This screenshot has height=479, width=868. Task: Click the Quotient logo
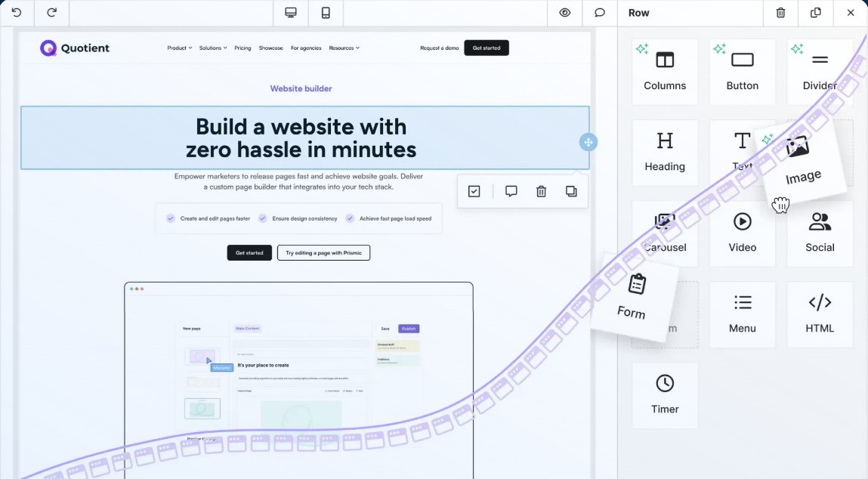(75, 48)
